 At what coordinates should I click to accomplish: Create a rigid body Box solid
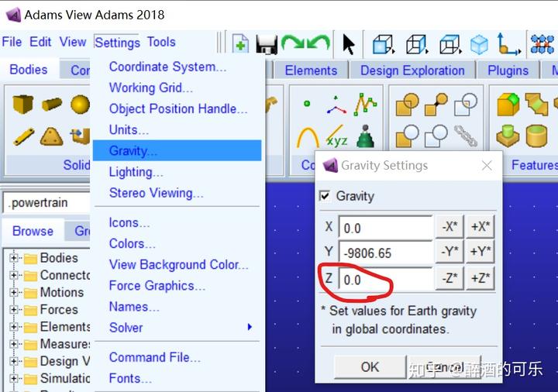[x=23, y=105]
